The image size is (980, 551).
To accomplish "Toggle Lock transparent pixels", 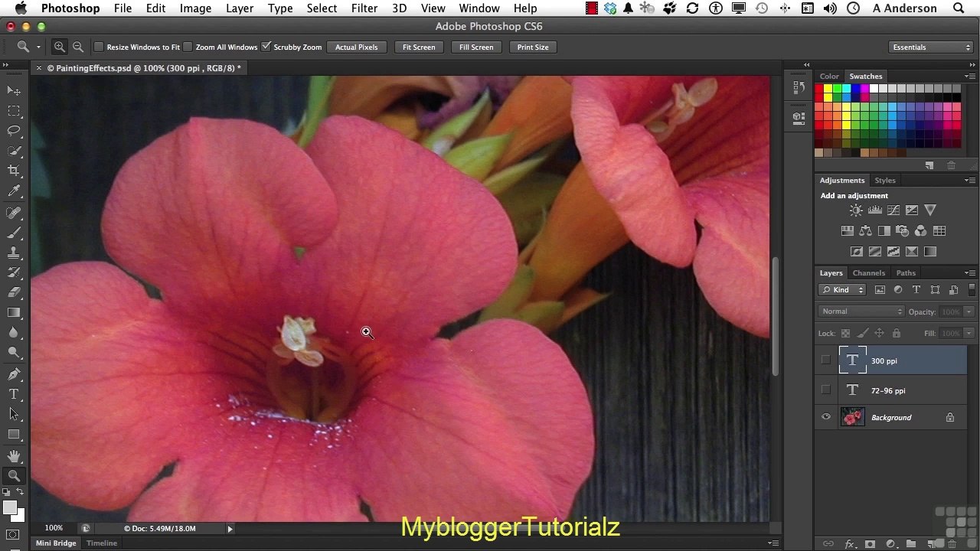I will click(x=845, y=334).
